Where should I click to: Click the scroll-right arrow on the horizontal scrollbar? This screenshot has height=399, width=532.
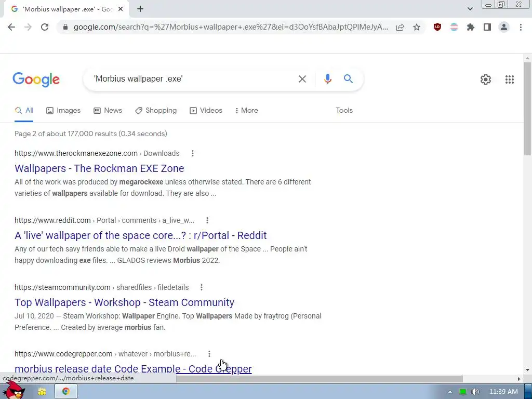[x=519, y=379]
